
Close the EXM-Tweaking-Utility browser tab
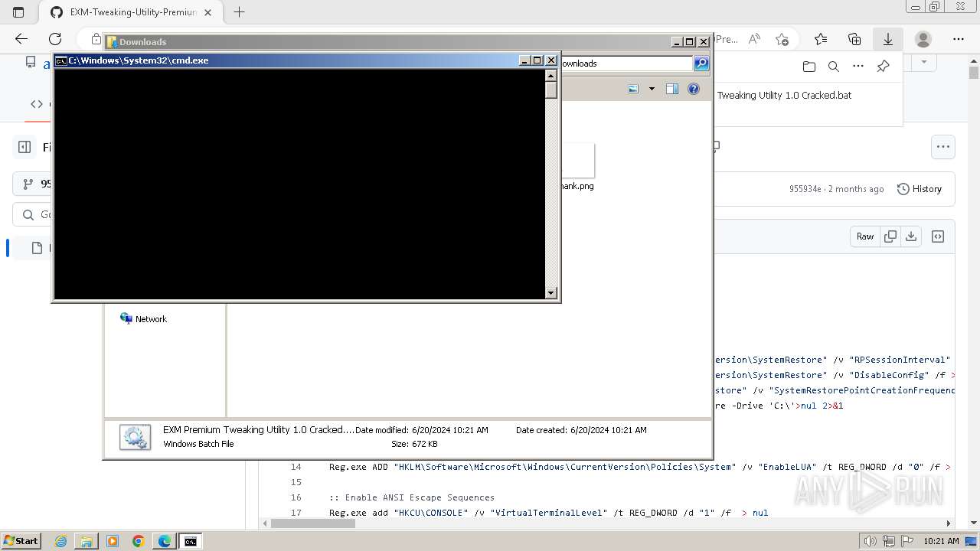(x=207, y=12)
